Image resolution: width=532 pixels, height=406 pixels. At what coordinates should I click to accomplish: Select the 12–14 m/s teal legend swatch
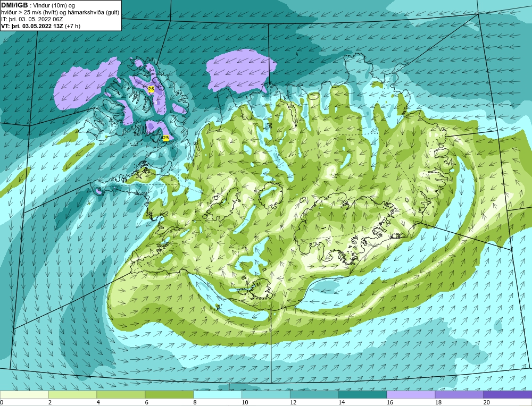pyautogui.click(x=314, y=394)
